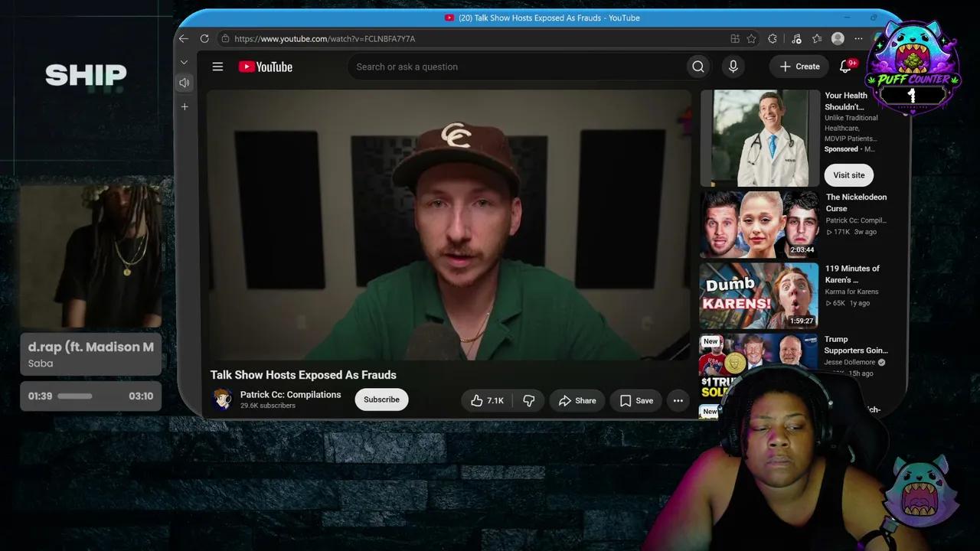Click the magnifying glass search button
This screenshot has width=980, height=551.
click(698, 67)
